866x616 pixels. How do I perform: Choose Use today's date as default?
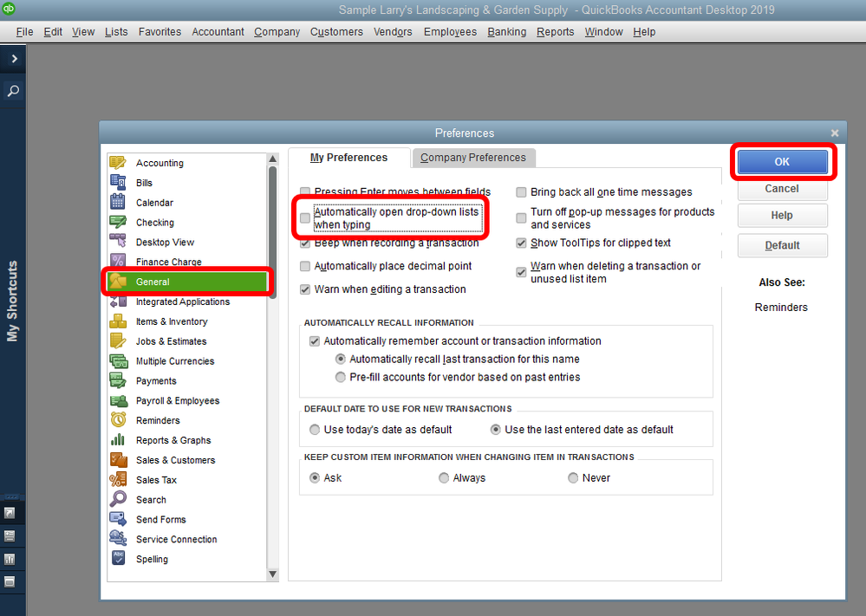(315, 430)
